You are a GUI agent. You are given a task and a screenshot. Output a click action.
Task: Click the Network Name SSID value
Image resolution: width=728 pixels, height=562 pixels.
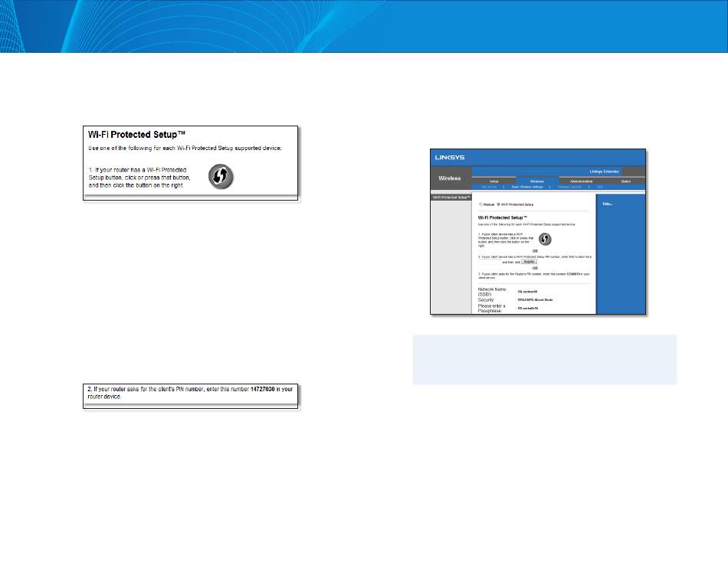pyautogui.click(x=527, y=292)
